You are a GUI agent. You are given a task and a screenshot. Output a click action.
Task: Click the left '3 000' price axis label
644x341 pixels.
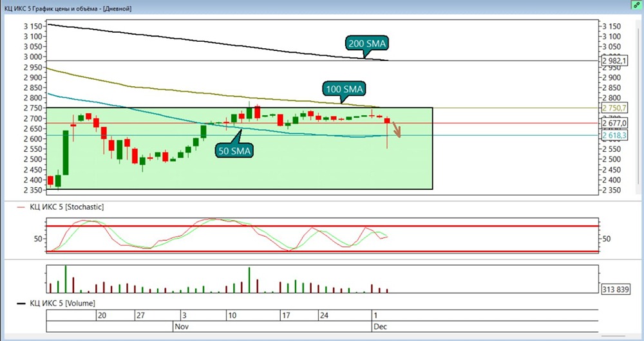point(32,57)
